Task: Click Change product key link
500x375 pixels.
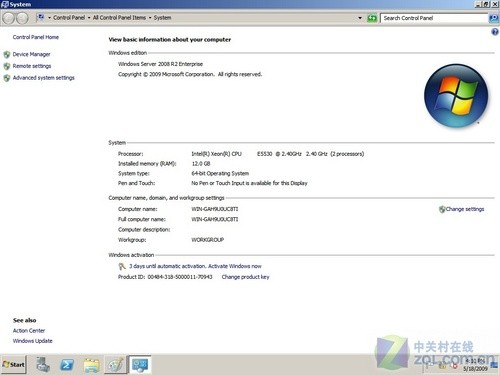Action: pyautogui.click(x=245, y=277)
